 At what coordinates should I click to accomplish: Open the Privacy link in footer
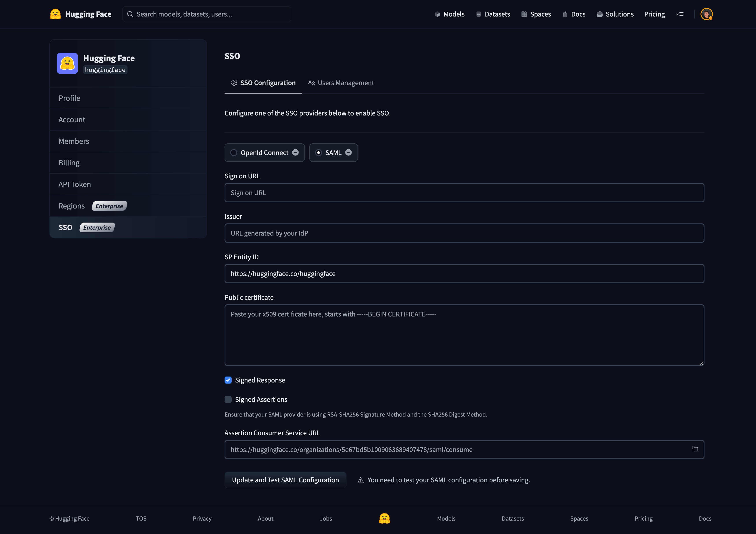[x=202, y=519]
